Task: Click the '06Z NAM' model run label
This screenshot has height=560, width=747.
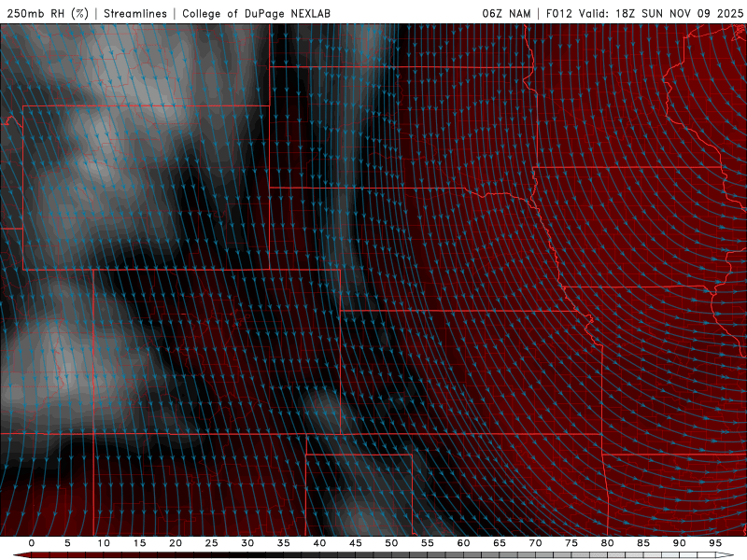Action: pyautogui.click(x=506, y=13)
